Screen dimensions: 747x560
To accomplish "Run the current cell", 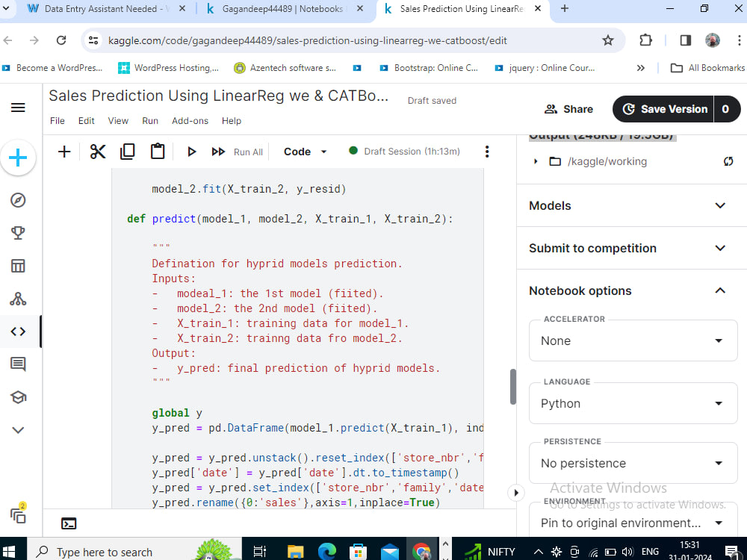I will pyautogui.click(x=191, y=151).
